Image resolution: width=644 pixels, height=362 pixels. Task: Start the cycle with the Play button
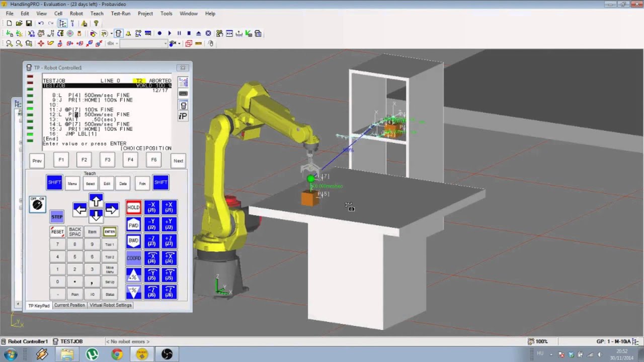coord(170,33)
